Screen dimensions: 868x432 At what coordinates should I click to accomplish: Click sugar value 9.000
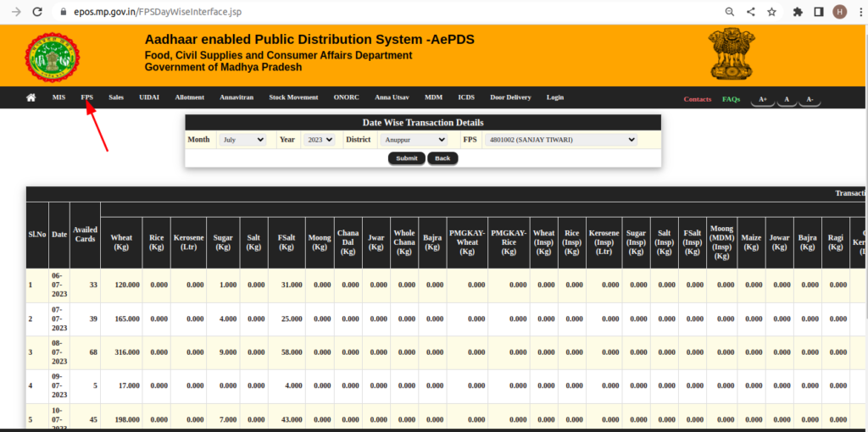pyautogui.click(x=228, y=352)
